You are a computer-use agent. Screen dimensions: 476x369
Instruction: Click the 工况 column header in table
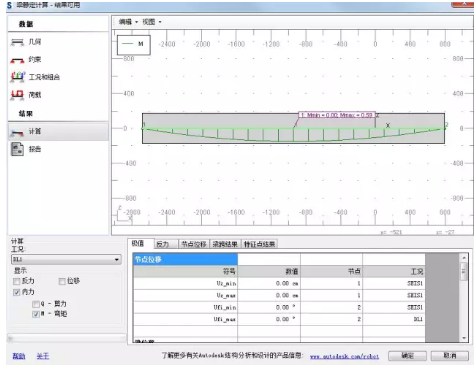394,272
